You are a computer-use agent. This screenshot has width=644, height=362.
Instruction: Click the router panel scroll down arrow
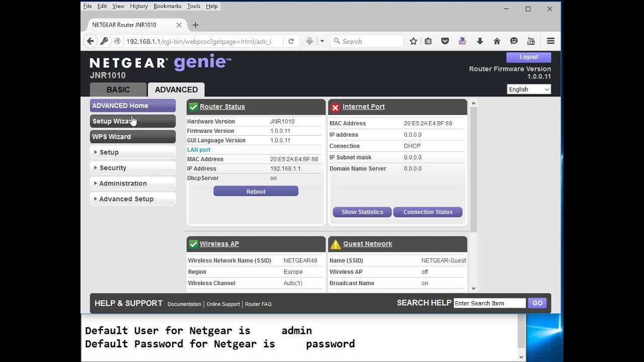coord(473,288)
